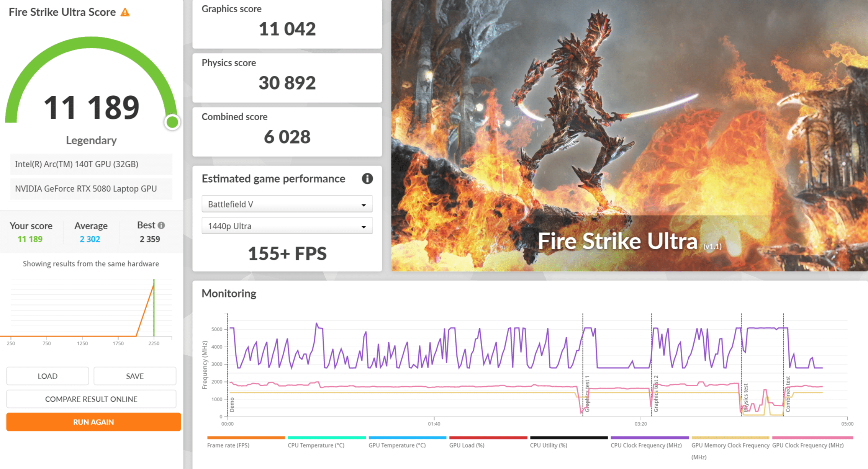Click the info icon beside Estimated game performance
Viewport: 868px width, 469px height.
tap(367, 179)
